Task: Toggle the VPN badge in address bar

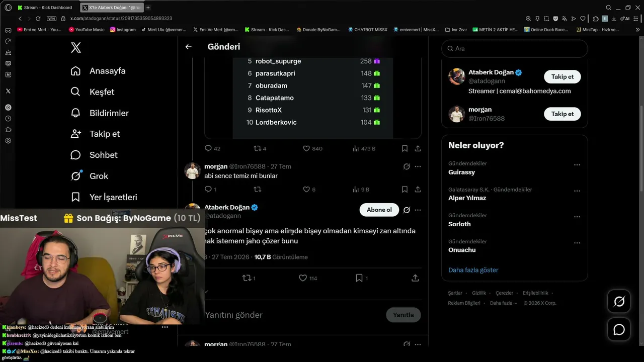Action: coord(51,19)
